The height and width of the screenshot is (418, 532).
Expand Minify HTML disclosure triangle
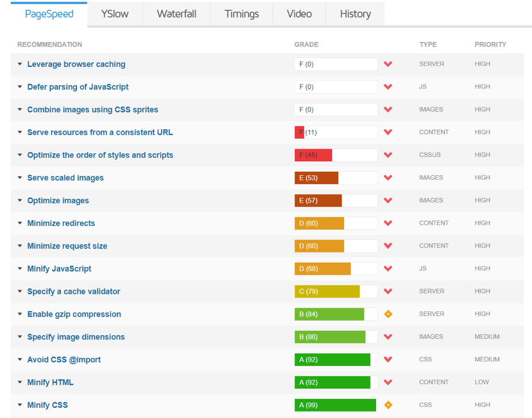(x=20, y=382)
